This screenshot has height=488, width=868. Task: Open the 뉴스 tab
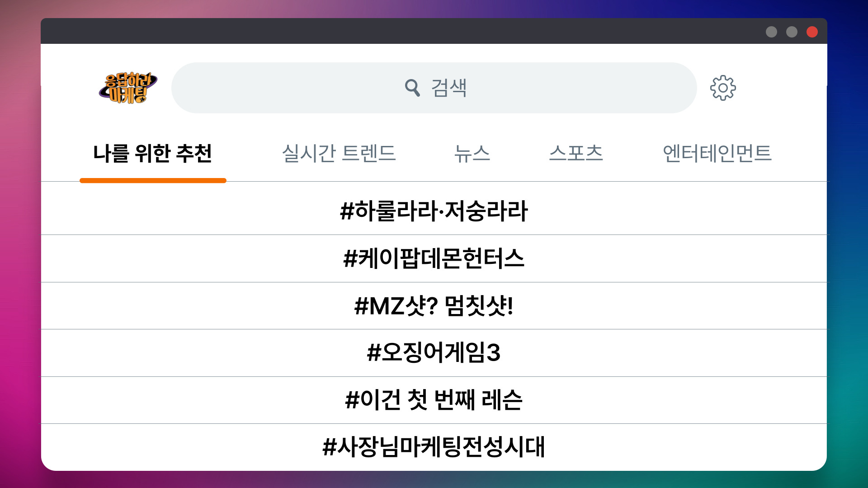(x=472, y=154)
